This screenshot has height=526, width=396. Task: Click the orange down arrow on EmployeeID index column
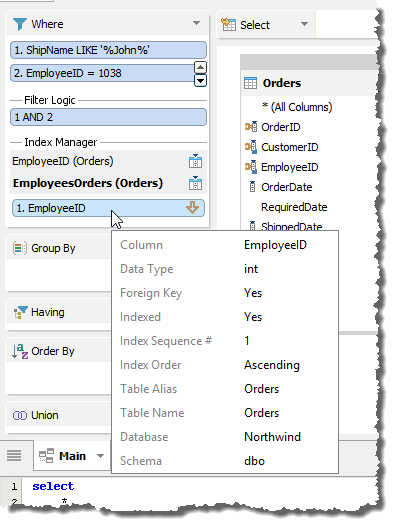coord(192,208)
